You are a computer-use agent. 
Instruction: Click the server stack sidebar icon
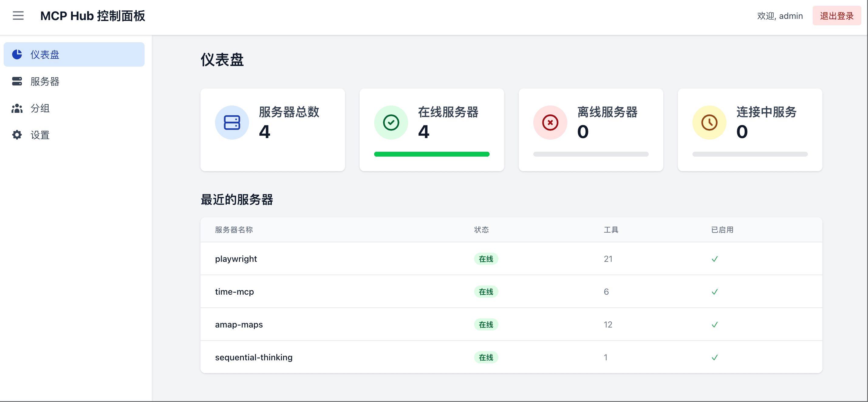(17, 81)
